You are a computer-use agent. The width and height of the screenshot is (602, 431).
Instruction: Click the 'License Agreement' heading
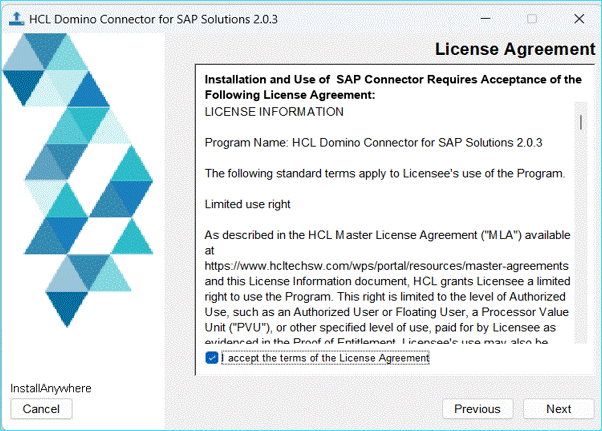click(x=515, y=49)
